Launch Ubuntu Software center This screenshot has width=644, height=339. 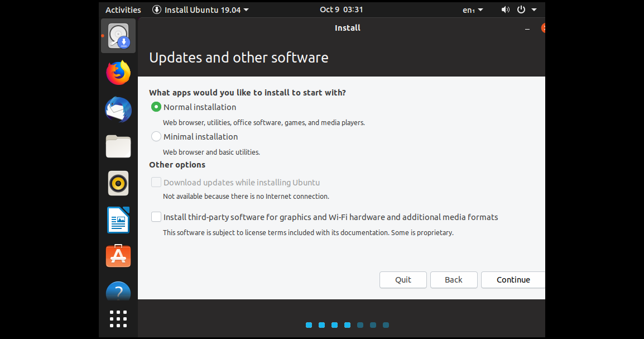tap(118, 256)
